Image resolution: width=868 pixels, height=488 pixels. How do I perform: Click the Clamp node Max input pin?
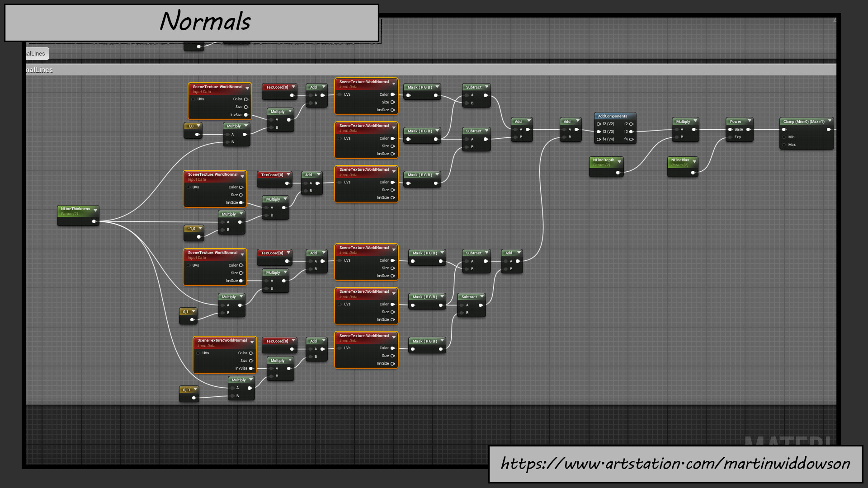784,145
